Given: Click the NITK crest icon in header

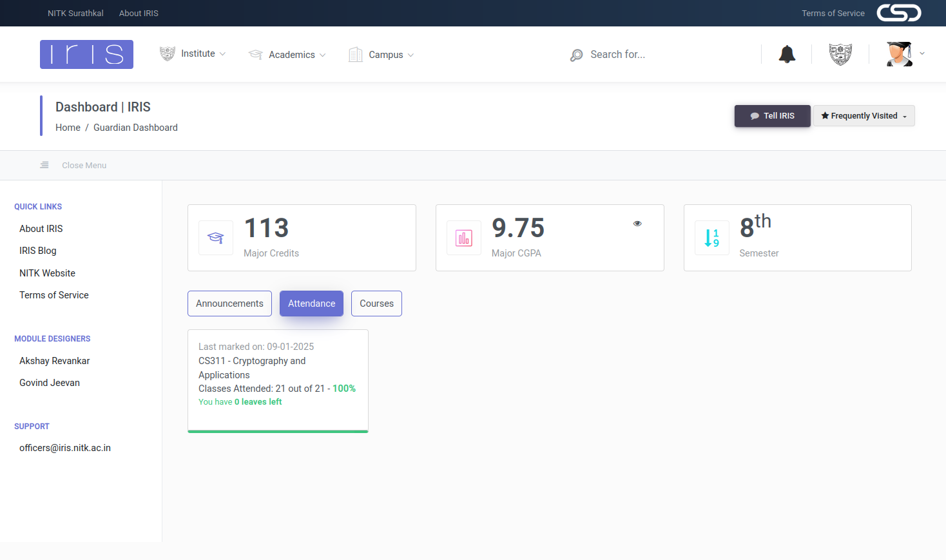Looking at the screenshot, I should pyautogui.click(x=840, y=54).
